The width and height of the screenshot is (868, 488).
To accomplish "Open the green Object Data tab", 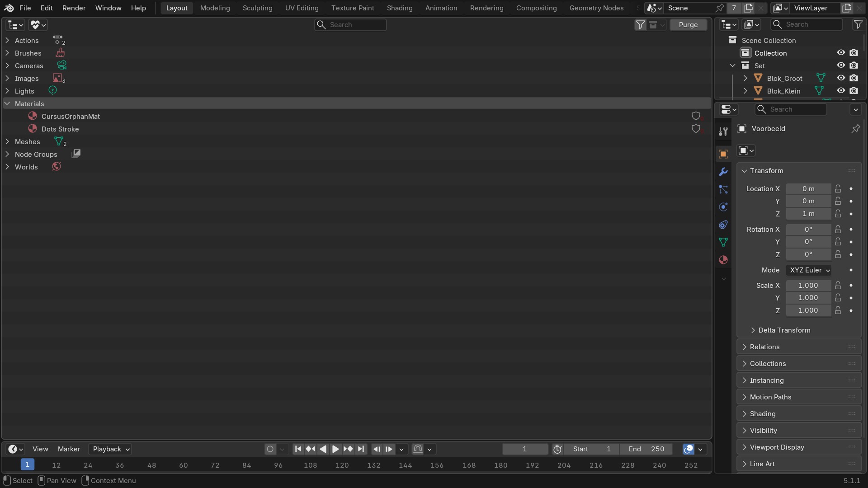I will coord(723,242).
